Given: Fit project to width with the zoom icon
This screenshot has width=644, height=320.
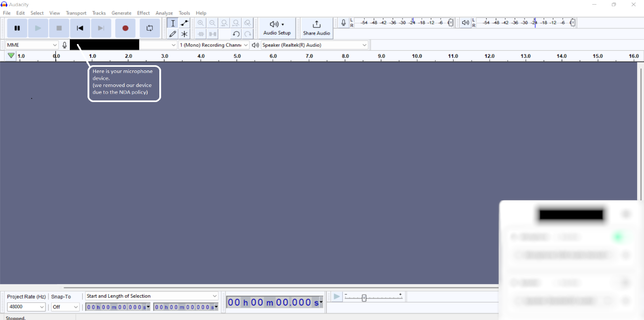Looking at the screenshot, I should pos(236,23).
